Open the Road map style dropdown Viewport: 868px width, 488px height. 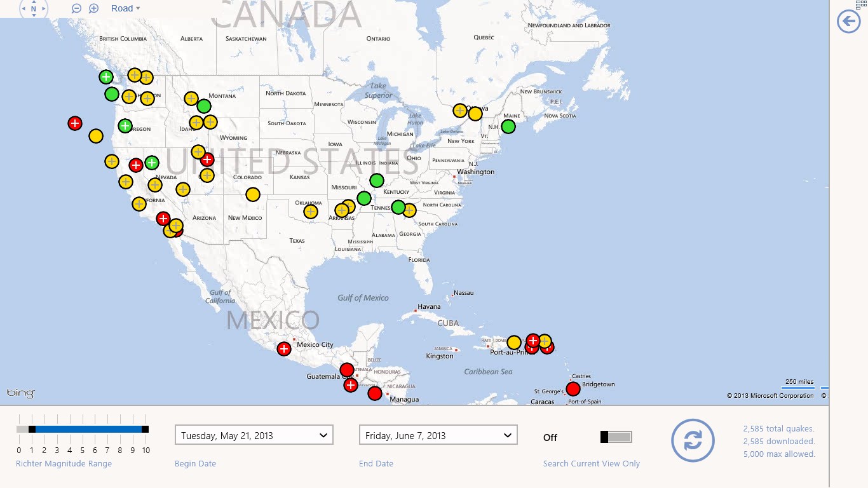point(125,8)
